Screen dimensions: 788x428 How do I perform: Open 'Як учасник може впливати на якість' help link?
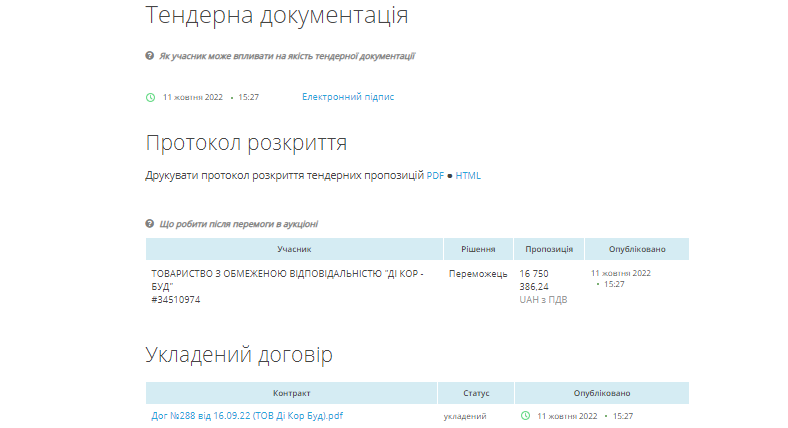coord(287,56)
